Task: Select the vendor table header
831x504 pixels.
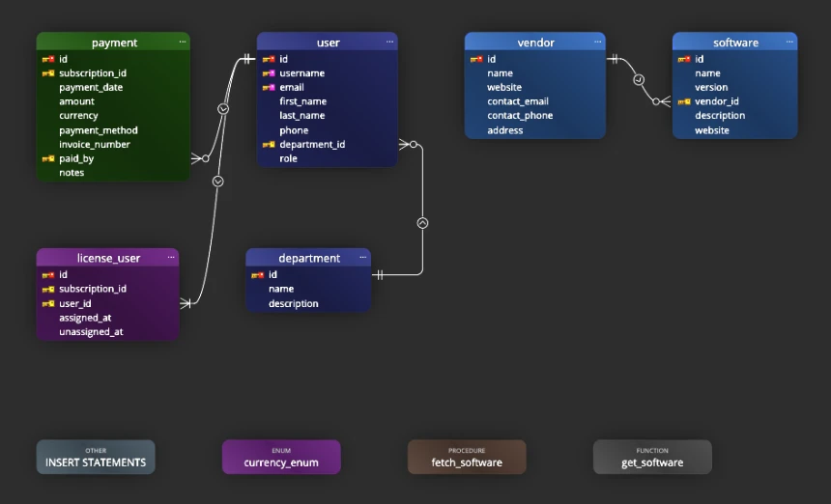Action: pos(535,42)
